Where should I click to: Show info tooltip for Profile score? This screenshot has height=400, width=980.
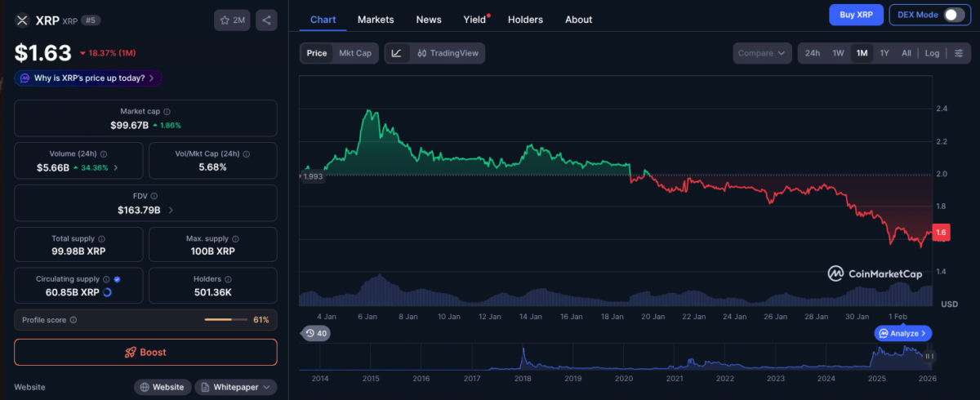tap(73, 320)
